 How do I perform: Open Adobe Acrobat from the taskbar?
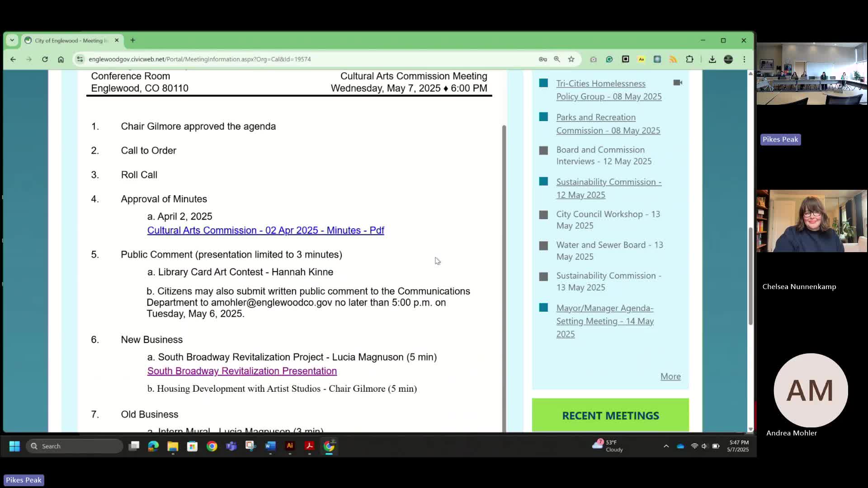[x=309, y=446]
